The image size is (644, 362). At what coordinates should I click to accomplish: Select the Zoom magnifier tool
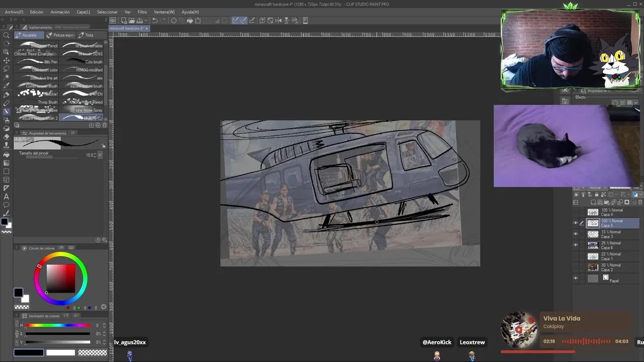click(7, 35)
